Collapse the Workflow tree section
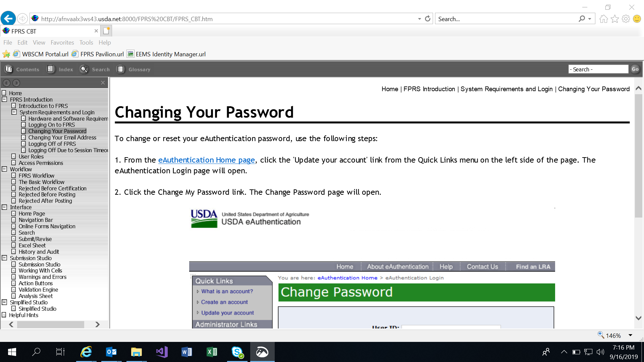The width and height of the screenshot is (644, 362). click(4, 169)
